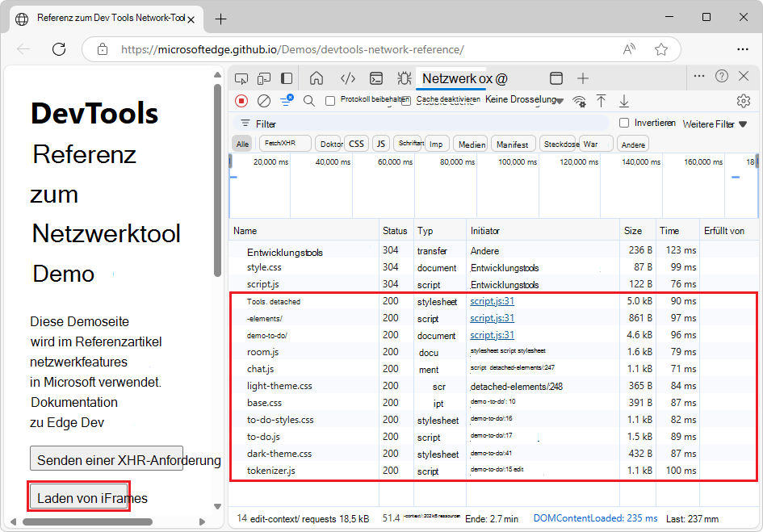Enable the Protokoll beibehalten checkbox
This screenshot has width=763, height=532.
click(x=330, y=101)
